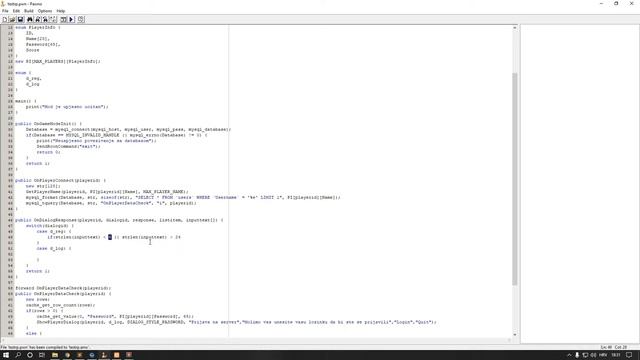The width and height of the screenshot is (640, 360).
Task: Open a file using the Open folder toolbar icon
Action: [x=12, y=19]
